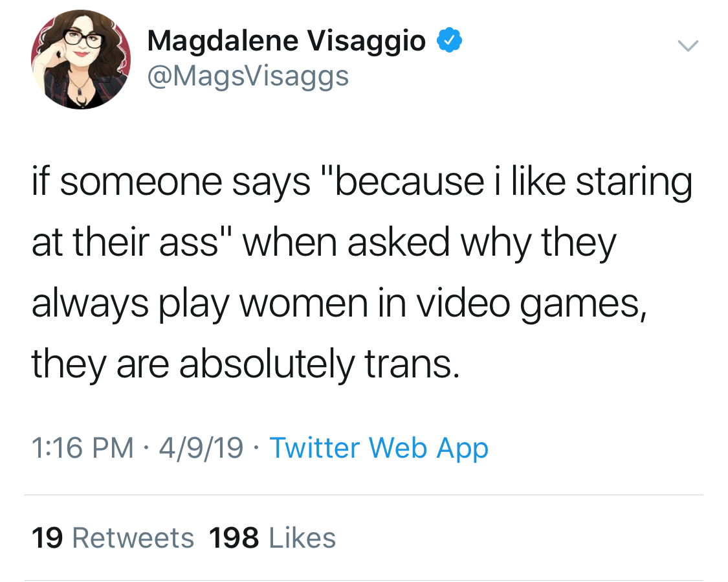Expand the tweet options chevron
728x582 pixels.
point(687,45)
